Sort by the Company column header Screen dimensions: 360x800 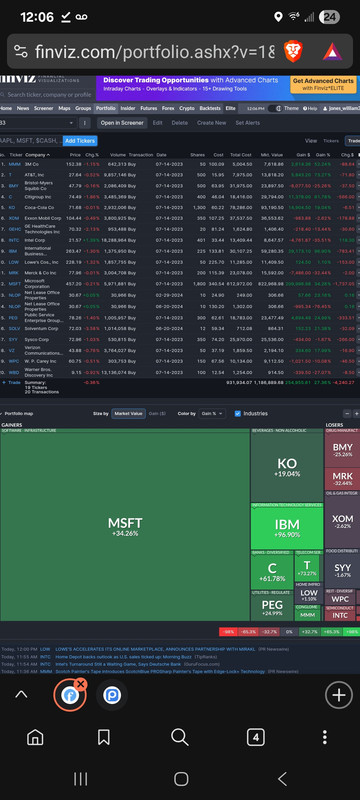pos(38,155)
